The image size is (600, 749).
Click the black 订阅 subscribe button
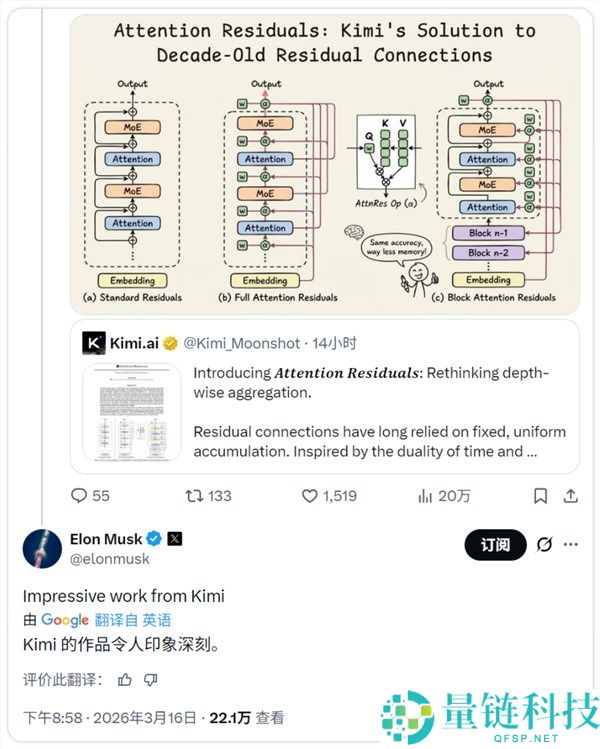point(495,545)
